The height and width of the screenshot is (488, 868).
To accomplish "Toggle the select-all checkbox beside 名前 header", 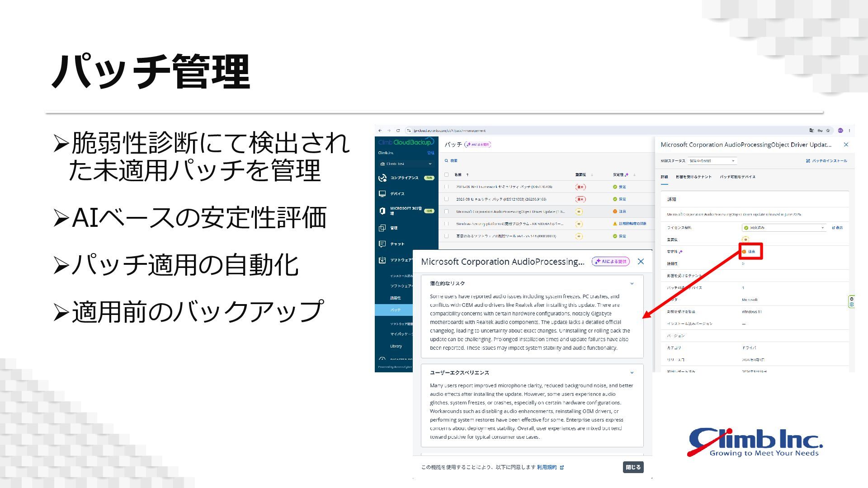I will tap(447, 175).
